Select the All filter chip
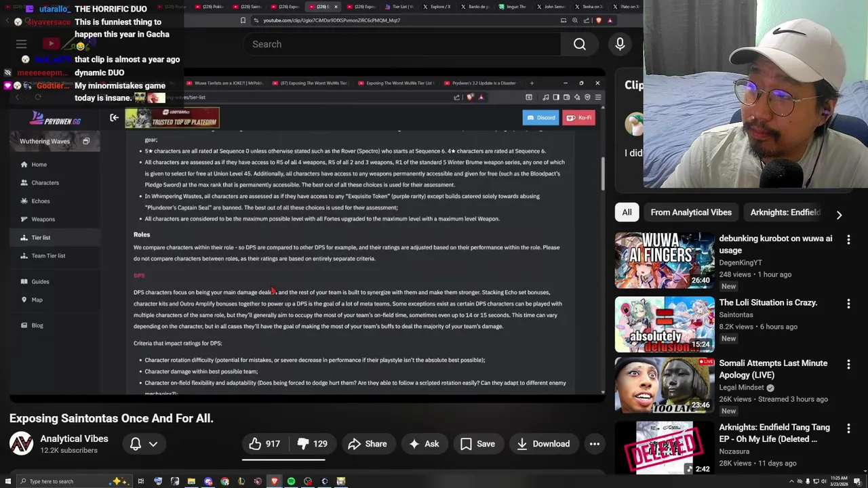The image size is (868, 488). point(627,212)
